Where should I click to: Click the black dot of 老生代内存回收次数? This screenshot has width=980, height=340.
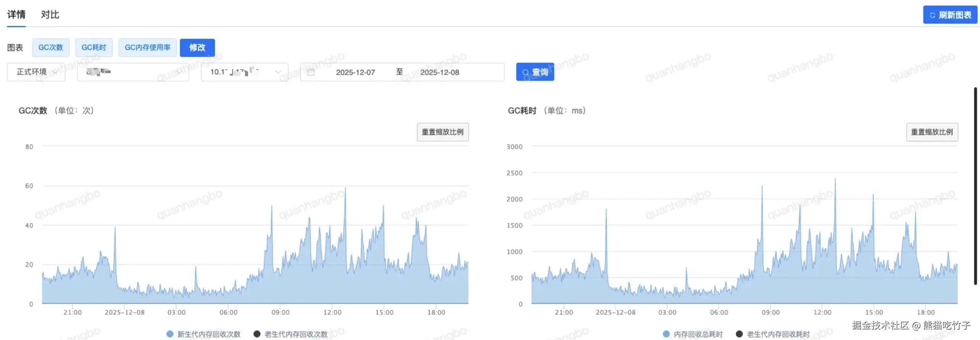pos(257,334)
